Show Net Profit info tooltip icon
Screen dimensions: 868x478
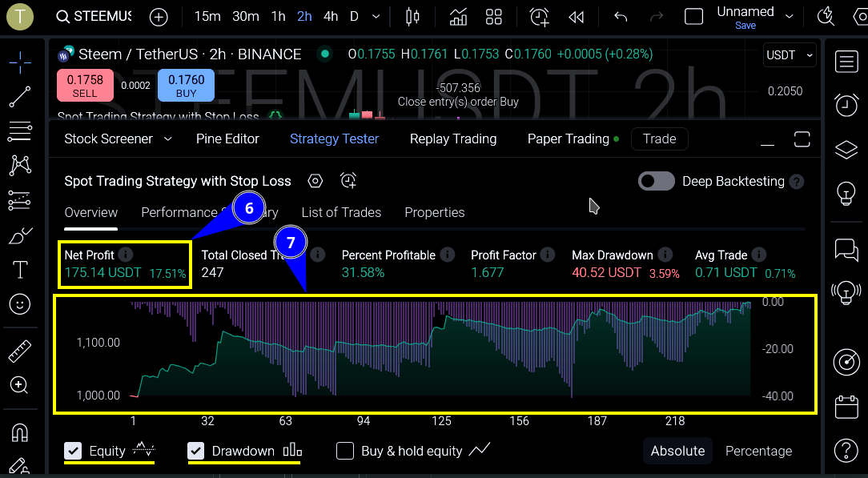coord(126,255)
